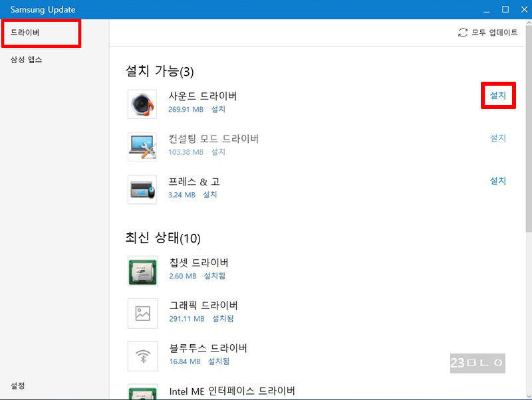This screenshot has height=400, width=532.
Task: Click the vertical scrollbar thumb
Action: pos(529,129)
